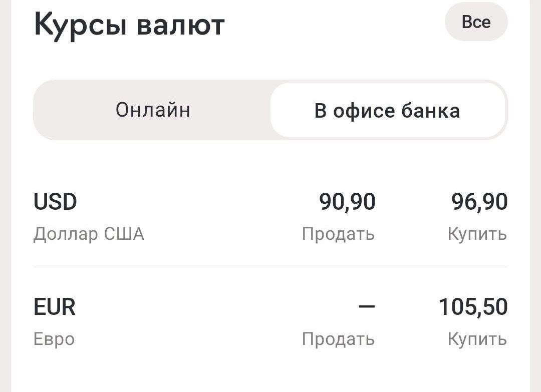Click the word "Курсы" in the heading
The width and height of the screenshot is (541, 392).
(80, 25)
